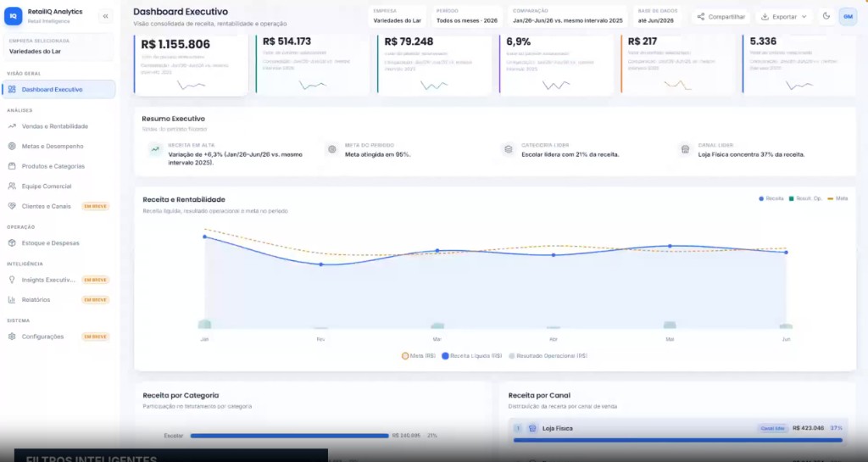This screenshot has height=462, width=868.
Task: Click the Em Breve badge next to Relatórios
Action: point(95,299)
